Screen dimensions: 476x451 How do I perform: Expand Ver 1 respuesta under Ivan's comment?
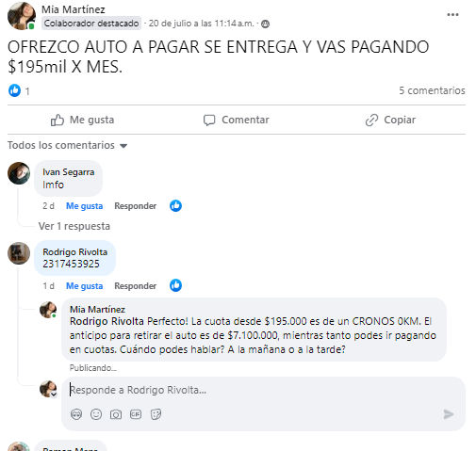pos(74,226)
